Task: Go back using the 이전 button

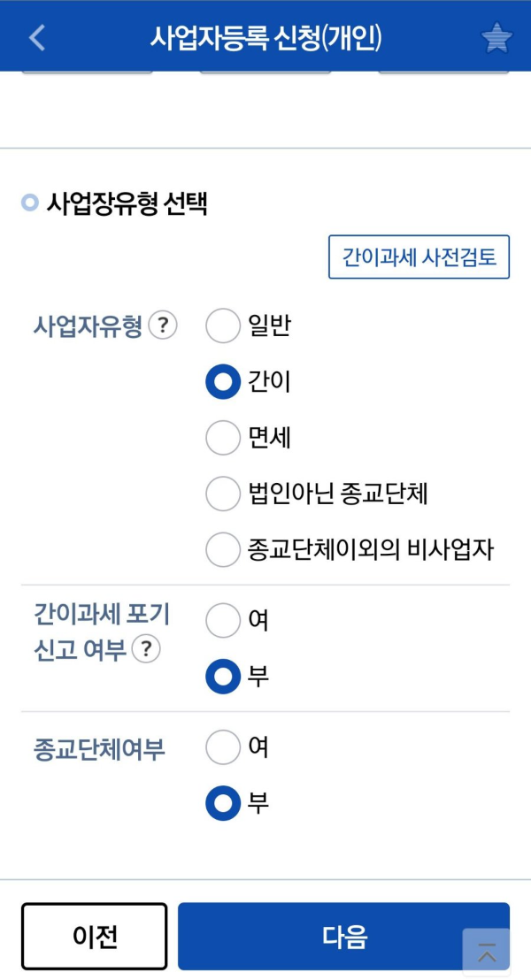Action: pos(94,934)
